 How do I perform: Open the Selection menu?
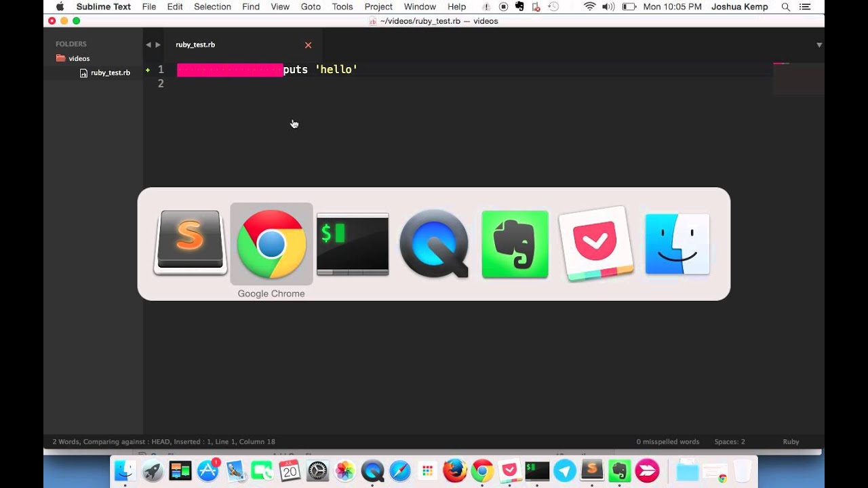[x=212, y=7]
